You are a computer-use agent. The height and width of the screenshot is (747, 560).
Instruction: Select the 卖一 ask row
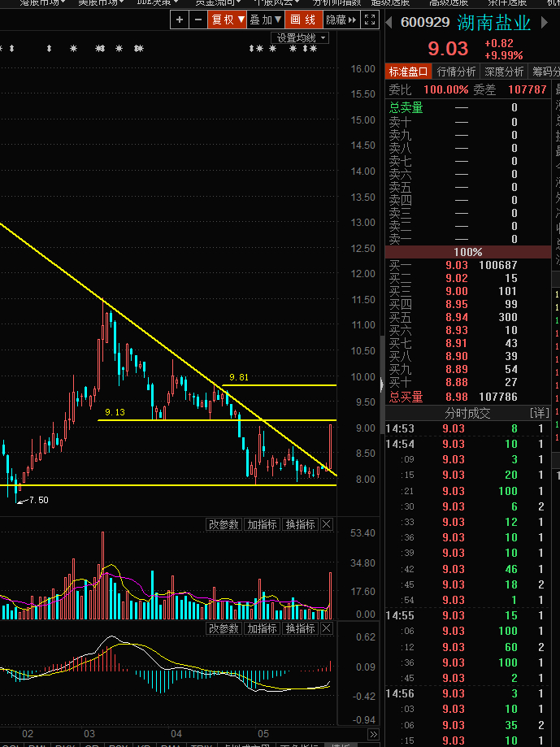(467, 239)
